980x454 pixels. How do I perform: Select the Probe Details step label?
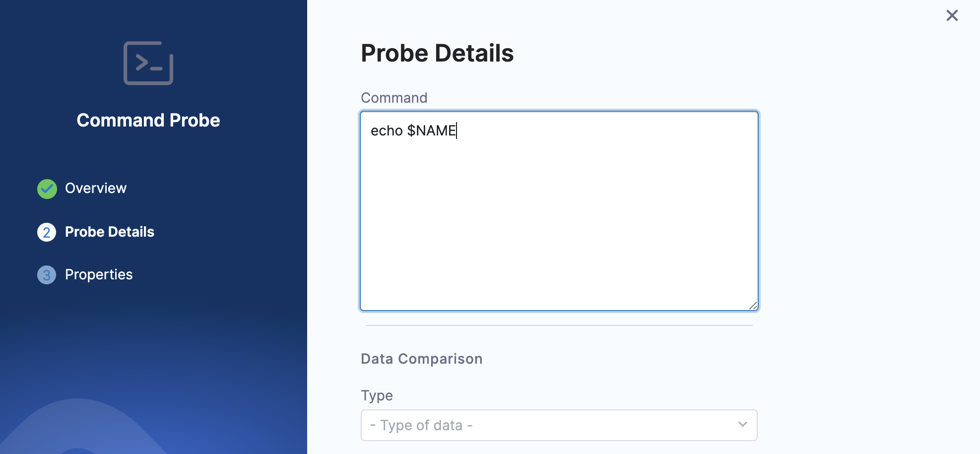(x=110, y=232)
